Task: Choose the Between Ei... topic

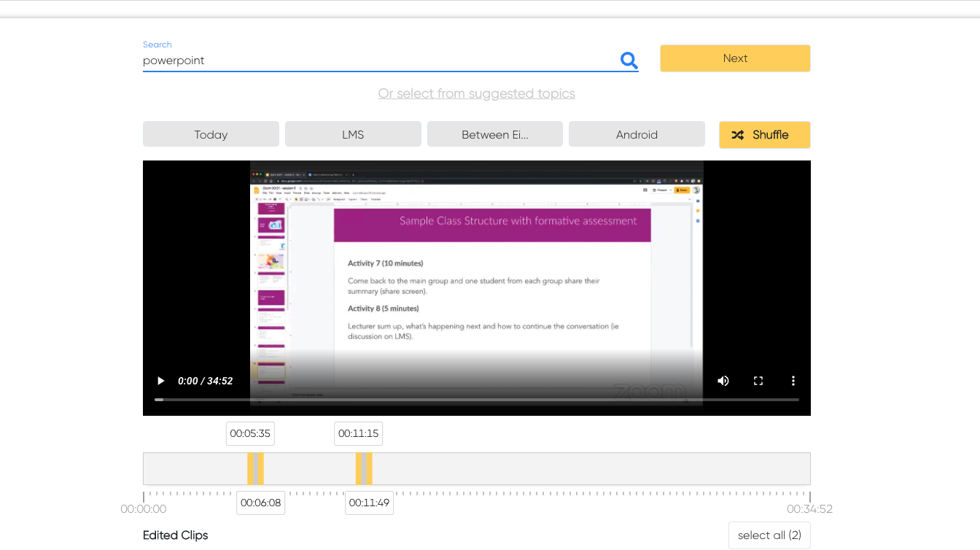Action: [494, 135]
